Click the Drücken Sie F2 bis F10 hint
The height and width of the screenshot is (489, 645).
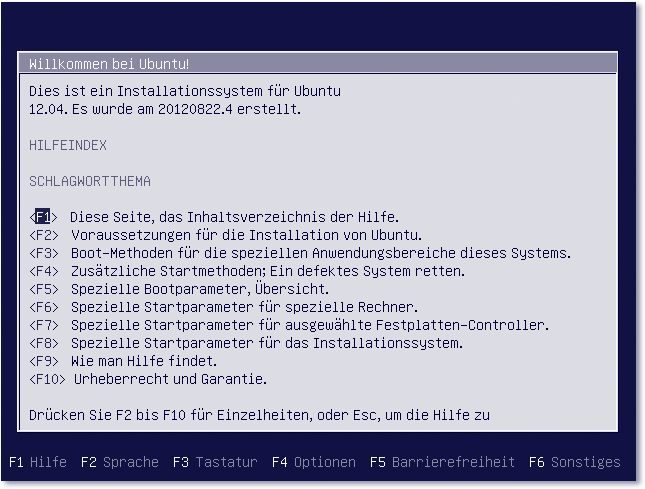(259, 414)
